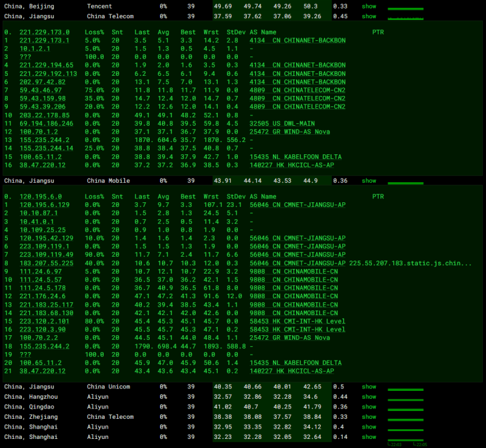486x448 pixels.
Task: Open AS link "4809 CN CHINATELECOM-CN2" beside 59.43.46.97
Action: (297, 90)
